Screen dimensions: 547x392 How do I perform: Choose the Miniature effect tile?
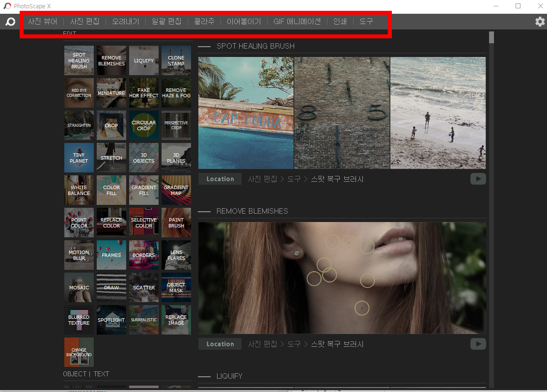point(111,93)
